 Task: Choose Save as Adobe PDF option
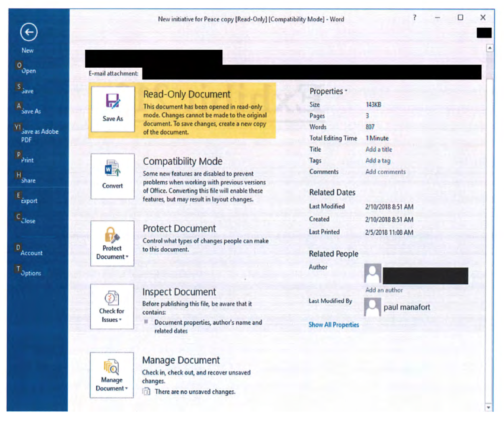40,135
